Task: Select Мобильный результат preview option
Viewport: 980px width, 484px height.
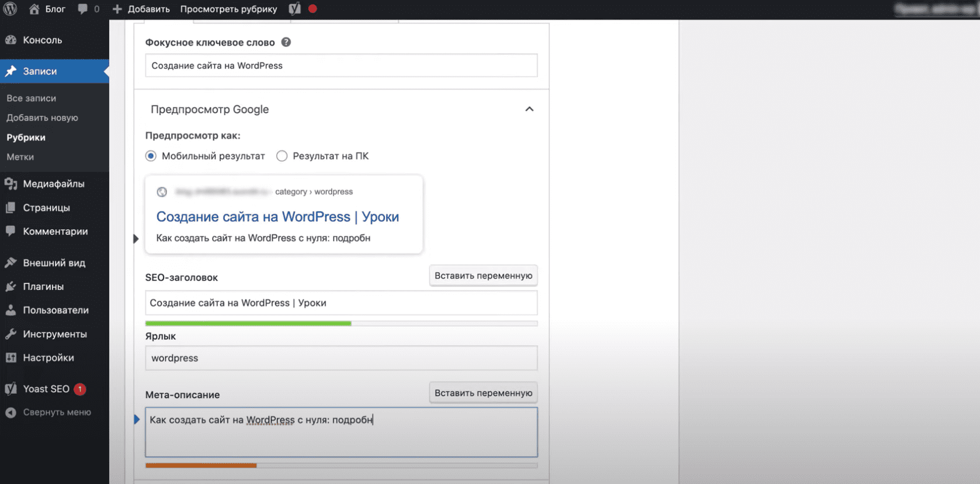Action: (151, 156)
